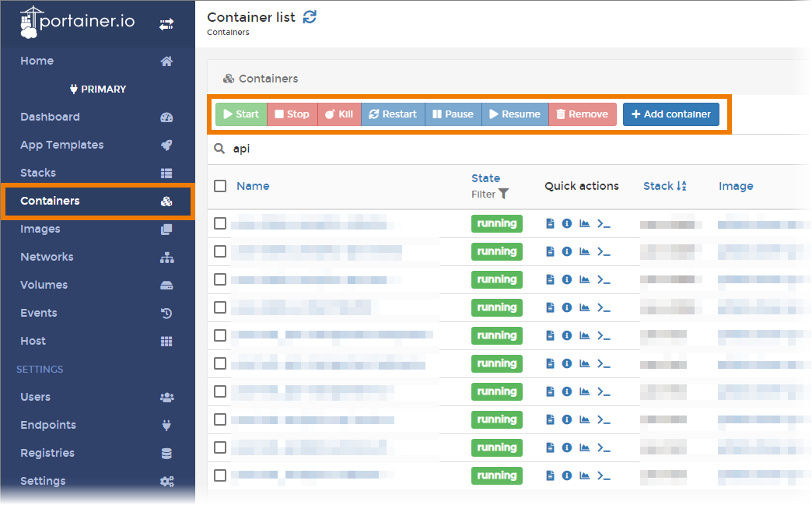This screenshot has height=505, width=812.
Task: Check the first container row checkbox
Action: click(x=220, y=223)
